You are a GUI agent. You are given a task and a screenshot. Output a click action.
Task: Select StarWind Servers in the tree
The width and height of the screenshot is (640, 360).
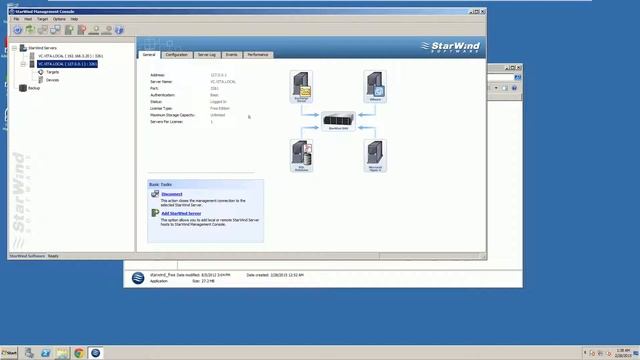[42, 48]
